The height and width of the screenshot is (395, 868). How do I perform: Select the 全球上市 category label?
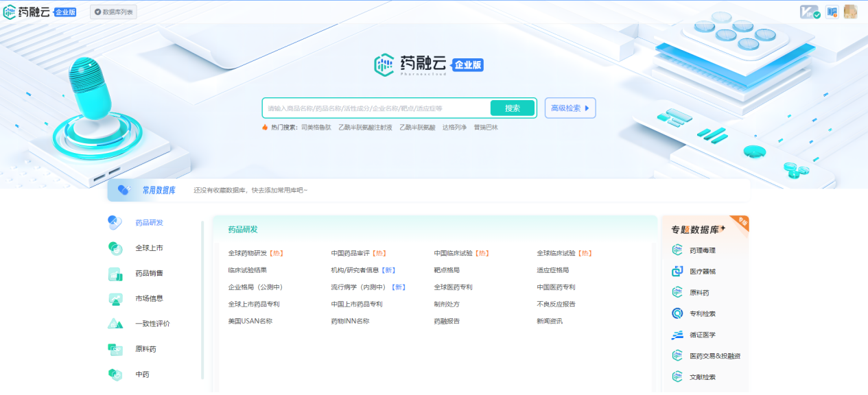pyautogui.click(x=149, y=248)
